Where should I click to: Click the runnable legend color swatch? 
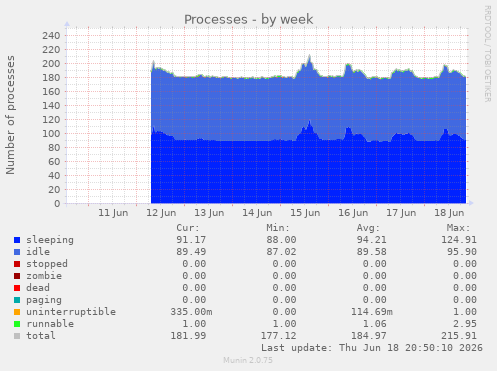click(17, 324)
